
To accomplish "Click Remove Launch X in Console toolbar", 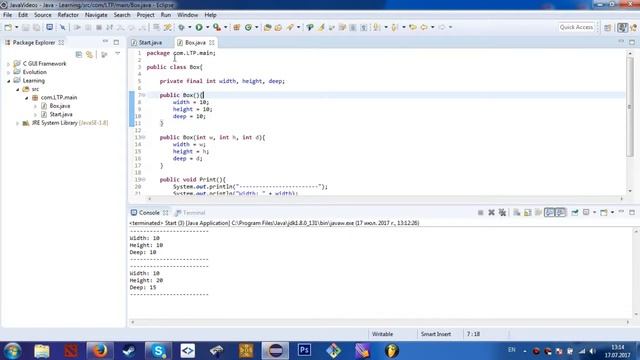I will [491, 213].
